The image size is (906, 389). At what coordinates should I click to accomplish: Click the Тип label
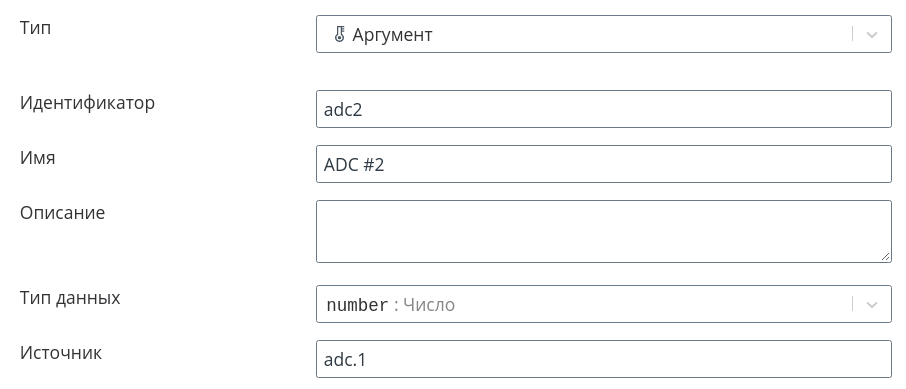click(35, 27)
